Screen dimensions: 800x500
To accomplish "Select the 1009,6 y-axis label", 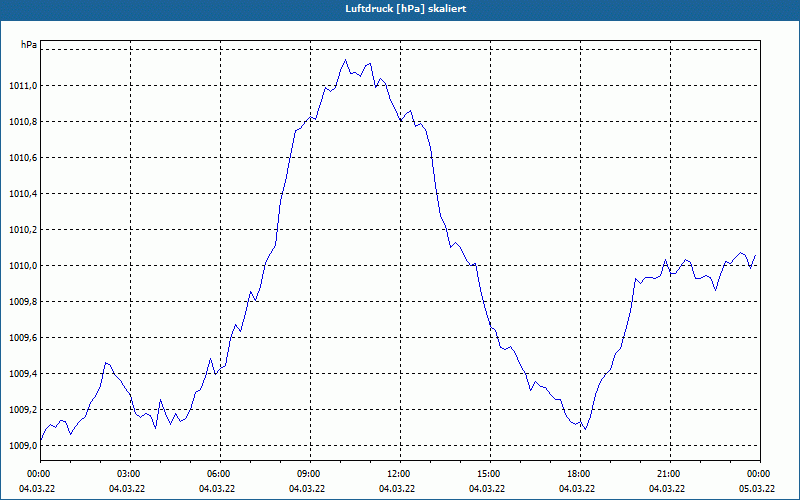I will coord(23,338).
